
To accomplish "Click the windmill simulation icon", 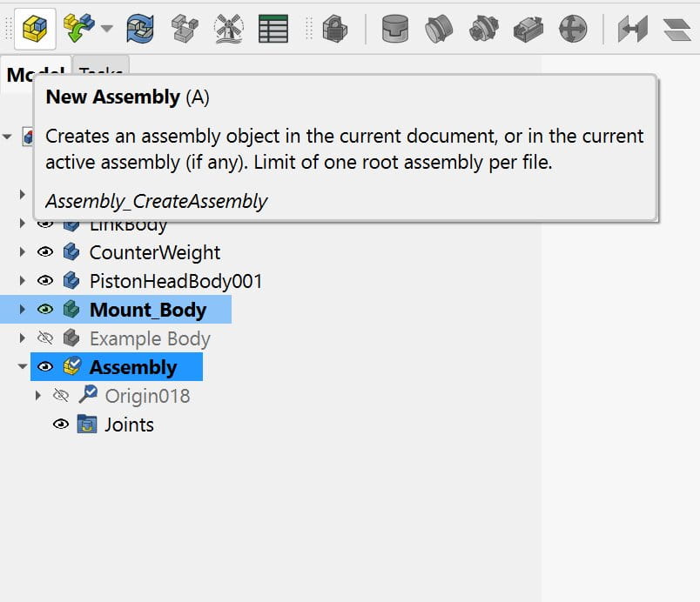I will coord(229,29).
